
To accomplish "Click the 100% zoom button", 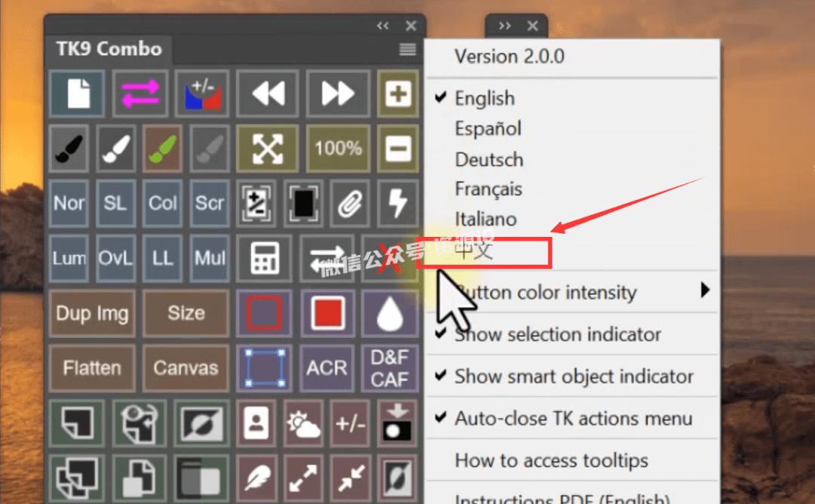I will coord(338,149).
